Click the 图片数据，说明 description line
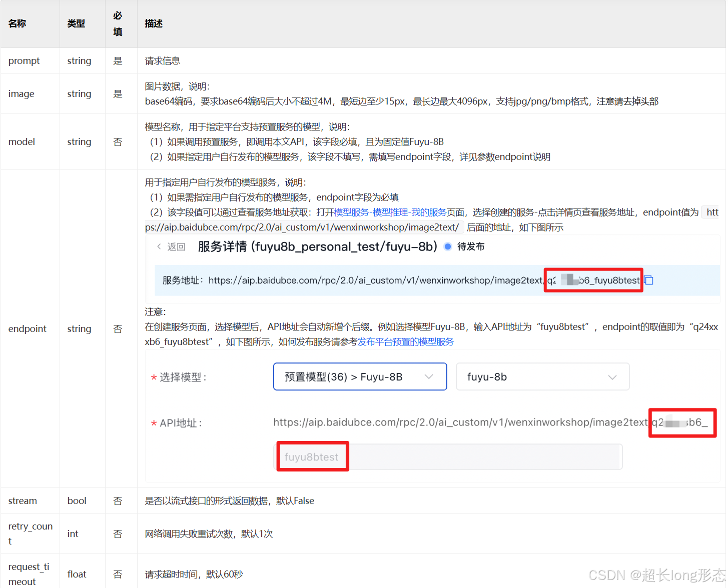Screen dimensions: 728x588 [x=178, y=86]
